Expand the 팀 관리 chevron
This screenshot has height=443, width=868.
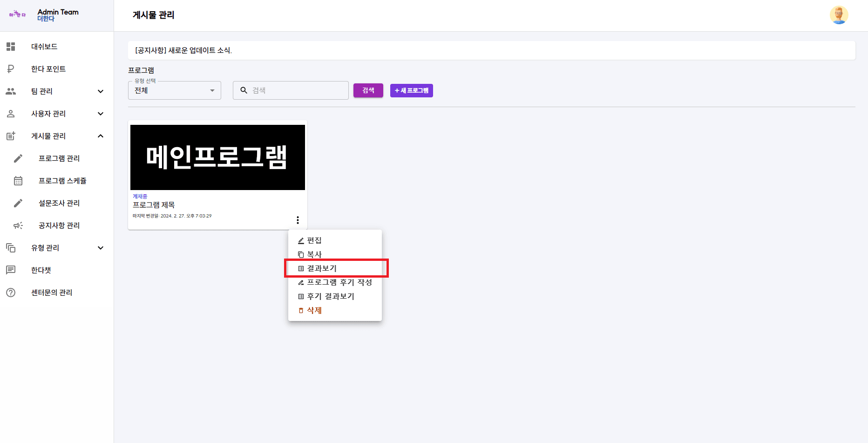pos(101,91)
